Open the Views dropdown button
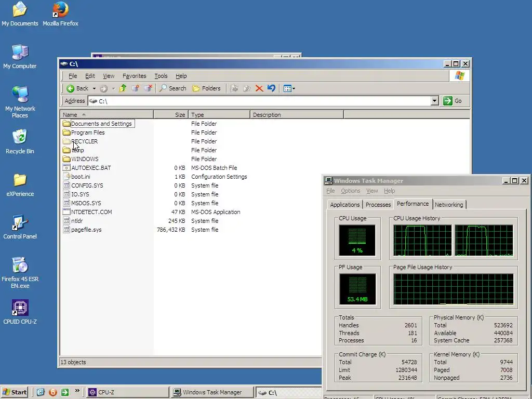 289,88
